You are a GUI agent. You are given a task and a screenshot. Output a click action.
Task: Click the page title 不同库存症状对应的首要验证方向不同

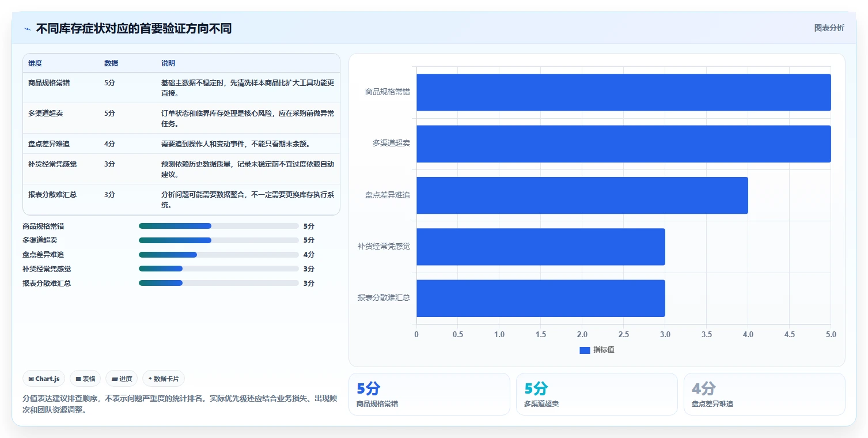134,29
